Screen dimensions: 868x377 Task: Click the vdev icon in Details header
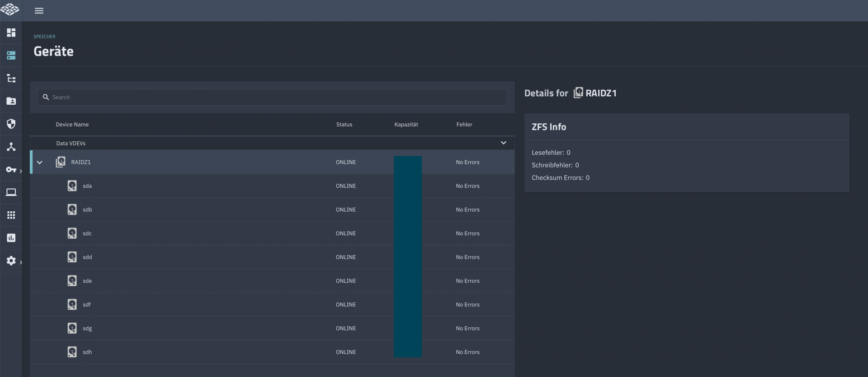click(x=578, y=93)
